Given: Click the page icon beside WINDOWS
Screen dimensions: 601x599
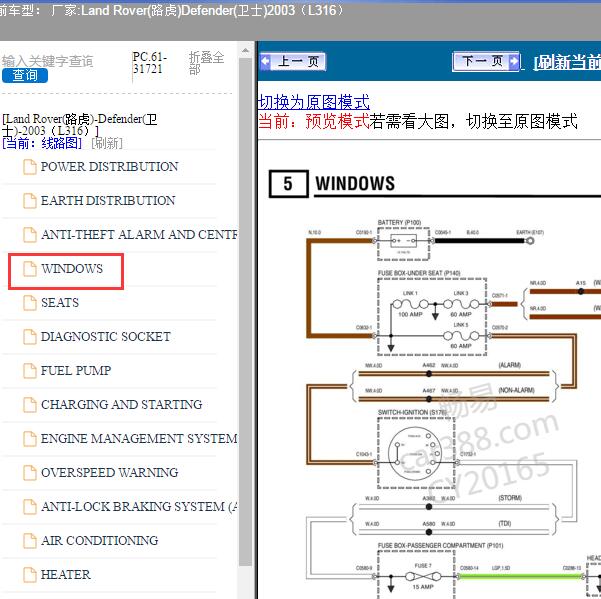Looking at the screenshot, I should pyautogui.click(x=30, y=269).
